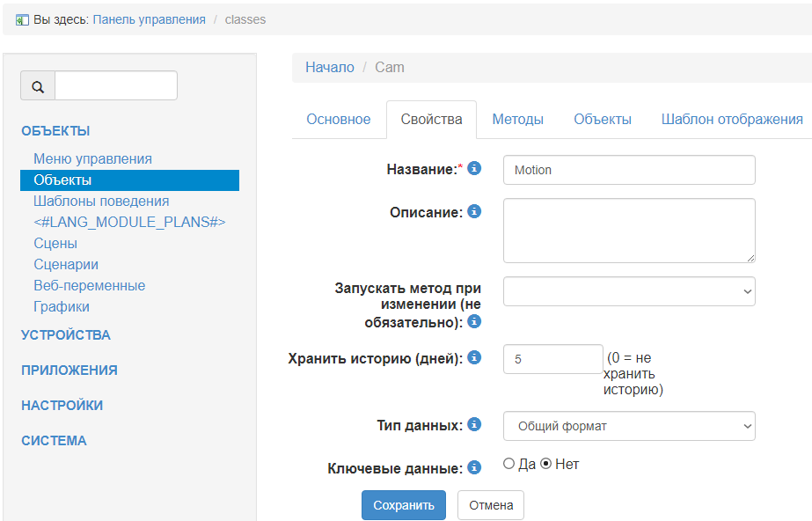This screenshot has width=812, height=521.
Task: Expand the Общий формат selection list
Action: pyautogui.click(x=627, y=425)
